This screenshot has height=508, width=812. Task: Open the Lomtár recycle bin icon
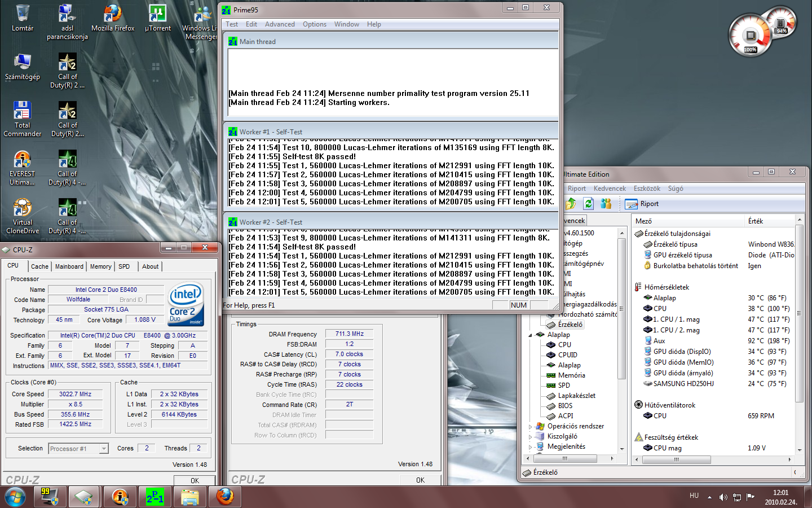[23, 18]
